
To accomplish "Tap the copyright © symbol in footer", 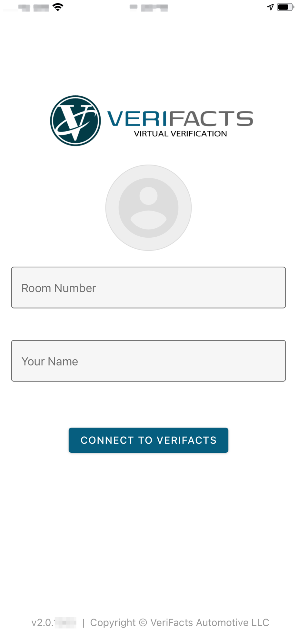I will (x=143, y=622).
